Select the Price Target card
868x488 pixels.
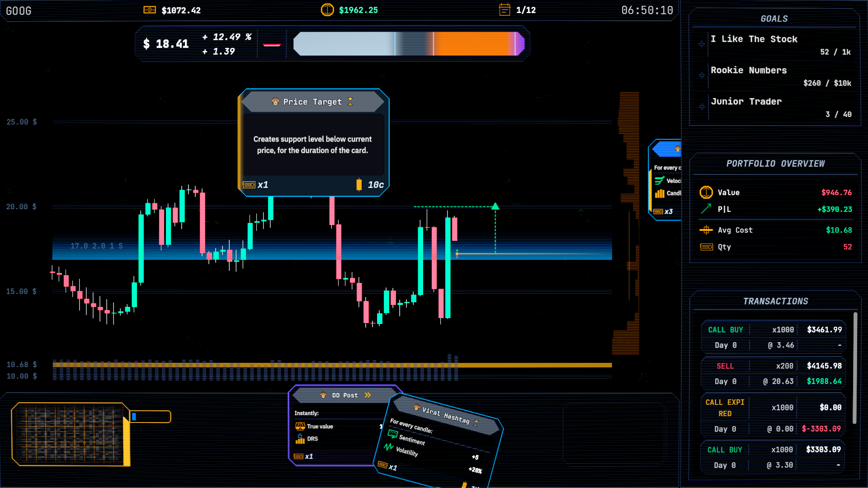tap(313, 142)
